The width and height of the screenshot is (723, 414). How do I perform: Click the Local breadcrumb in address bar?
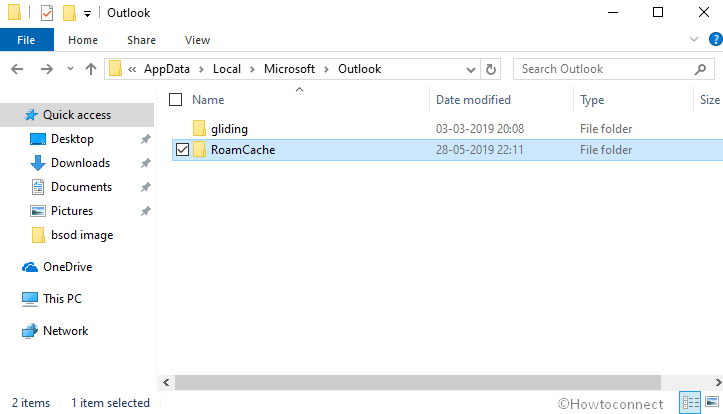(226, 69)
